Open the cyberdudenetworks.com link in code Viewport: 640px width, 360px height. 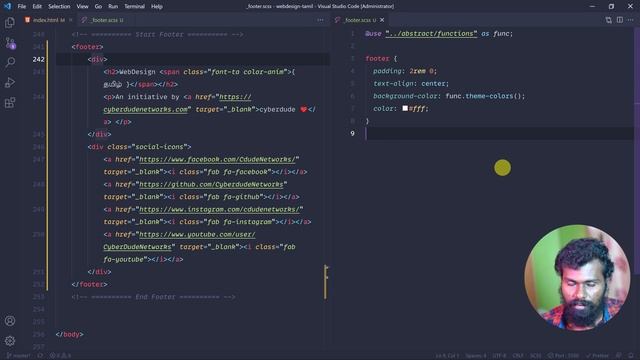145,109
